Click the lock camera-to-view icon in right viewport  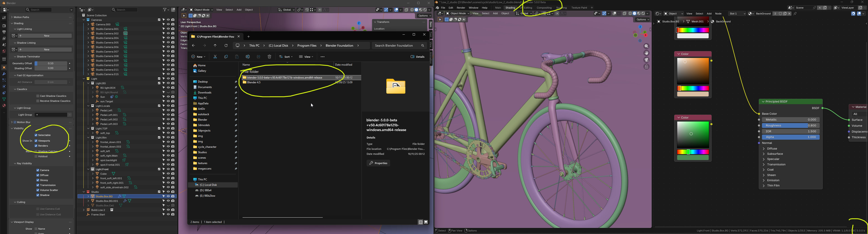pyautogui.click(x=646, y=67)
